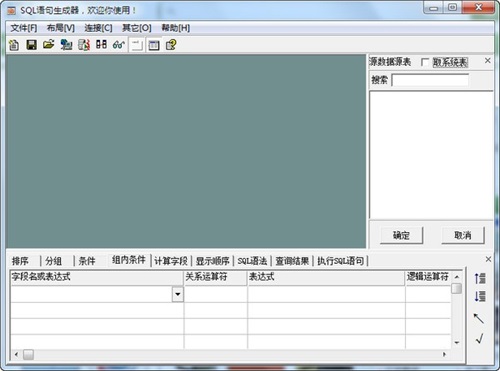Click the move row up arrow icon

[480, 278]
